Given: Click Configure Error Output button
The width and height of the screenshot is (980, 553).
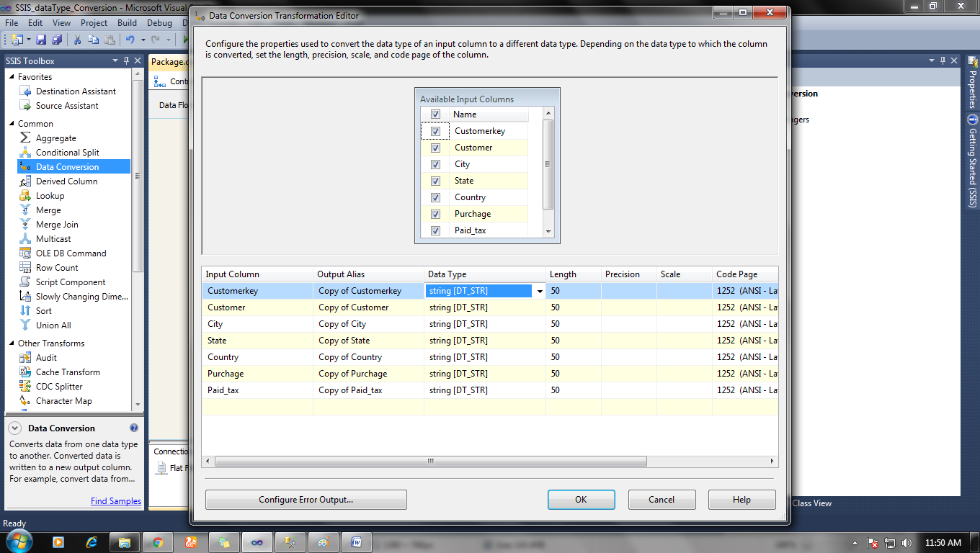Looking at the screenshot, I should [306, 500].
